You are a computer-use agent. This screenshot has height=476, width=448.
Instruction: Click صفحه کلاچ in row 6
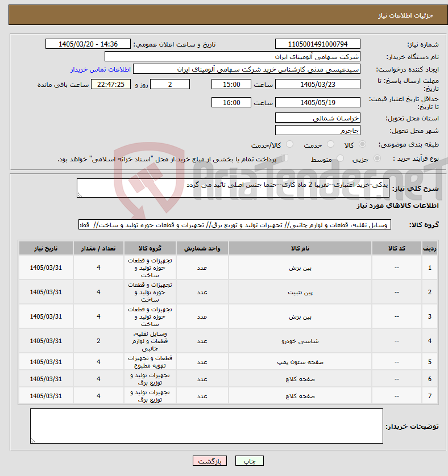click(x=300, y=379)
